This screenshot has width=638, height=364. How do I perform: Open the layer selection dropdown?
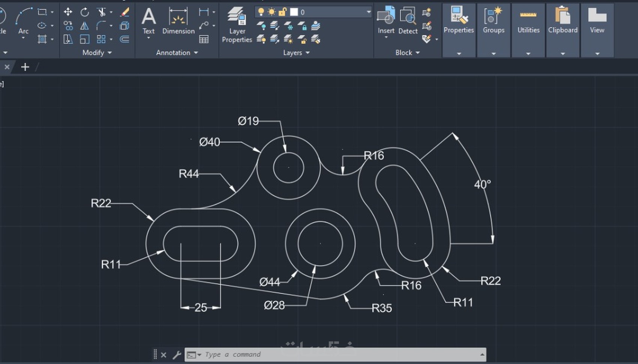(x=369, y=12)
